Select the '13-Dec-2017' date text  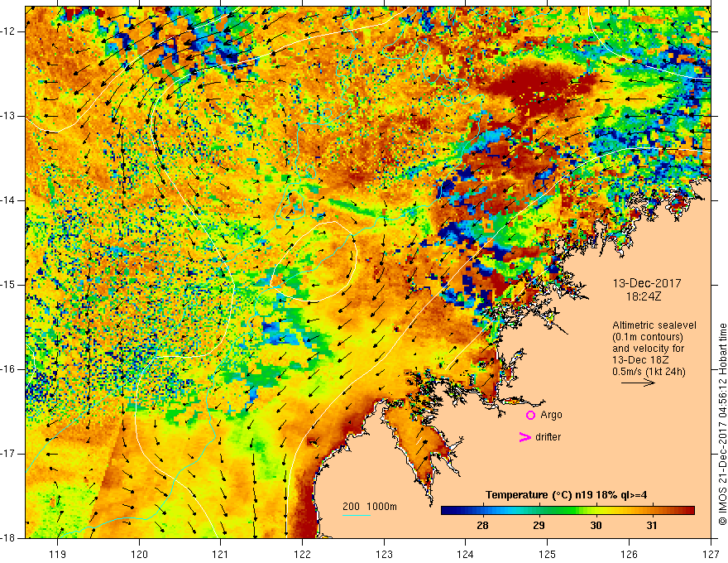[x=647, y=283]
